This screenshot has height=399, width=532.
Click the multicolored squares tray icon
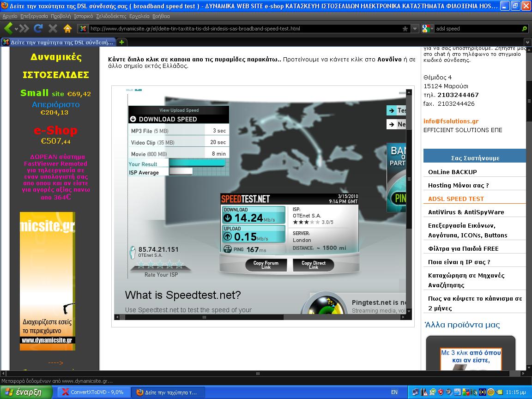466,392
